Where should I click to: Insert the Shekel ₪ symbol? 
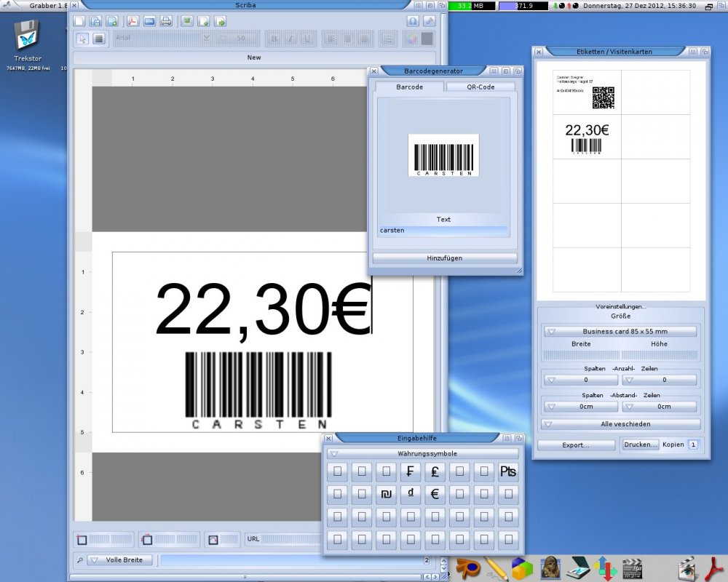coord(387,494)
